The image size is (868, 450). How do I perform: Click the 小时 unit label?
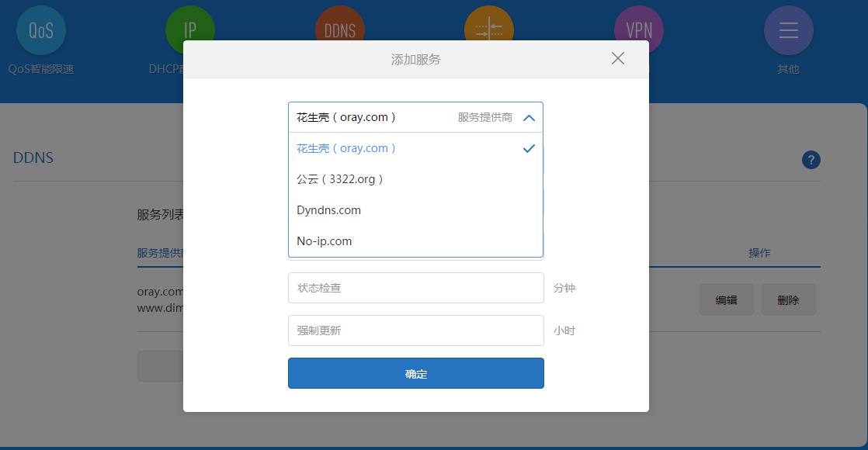[564, 331]
